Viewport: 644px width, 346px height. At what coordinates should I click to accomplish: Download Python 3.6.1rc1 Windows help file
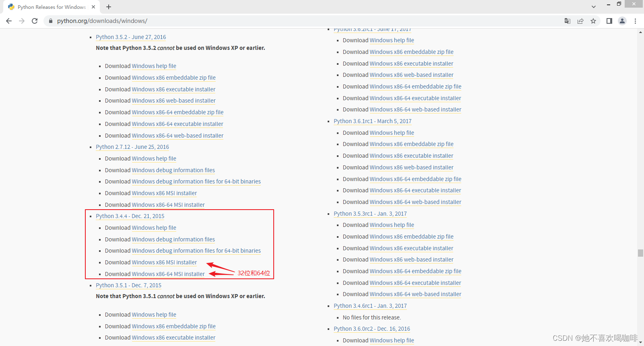[x=392, y=133]
